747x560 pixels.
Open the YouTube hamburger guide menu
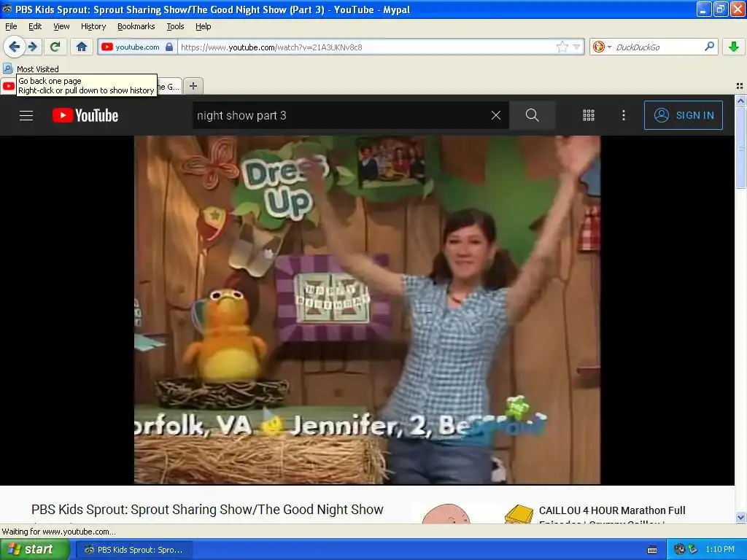26,115
